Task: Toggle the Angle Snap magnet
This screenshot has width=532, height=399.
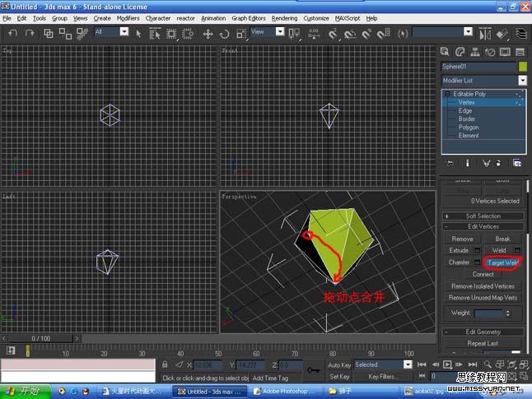Action: click(x=350, y=34)
